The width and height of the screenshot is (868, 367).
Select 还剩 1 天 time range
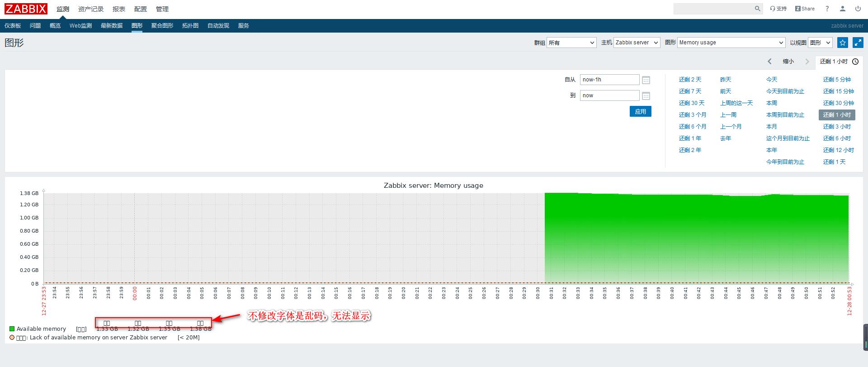point(834,162)
